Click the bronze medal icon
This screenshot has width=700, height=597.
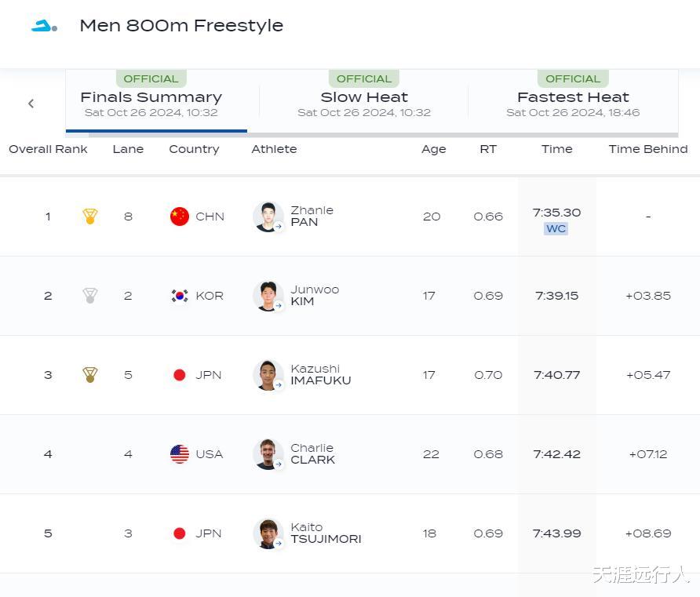[x=90, y=375]
